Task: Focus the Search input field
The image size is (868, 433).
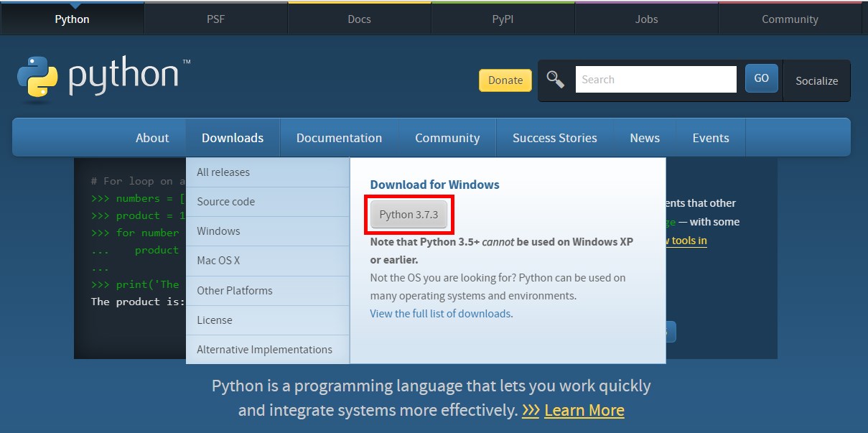Action: [x=656, y=80]
